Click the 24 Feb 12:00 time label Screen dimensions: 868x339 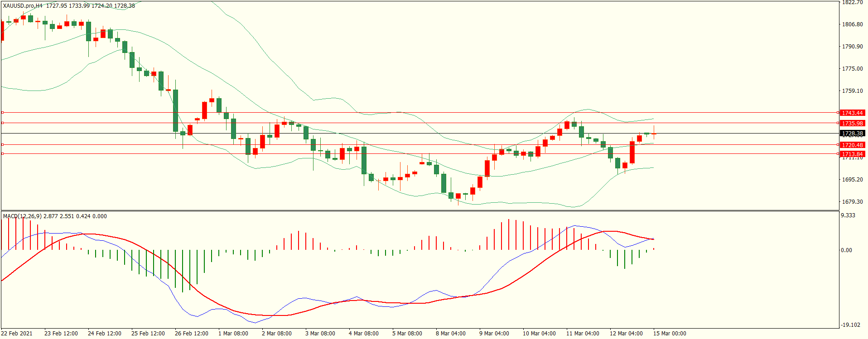[x=105, y=334]
